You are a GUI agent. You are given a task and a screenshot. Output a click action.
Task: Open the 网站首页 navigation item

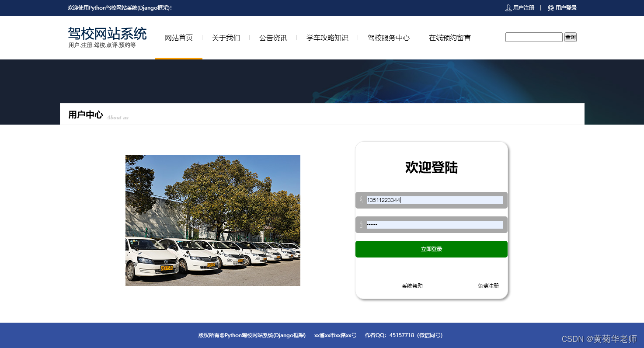point(178,38)
